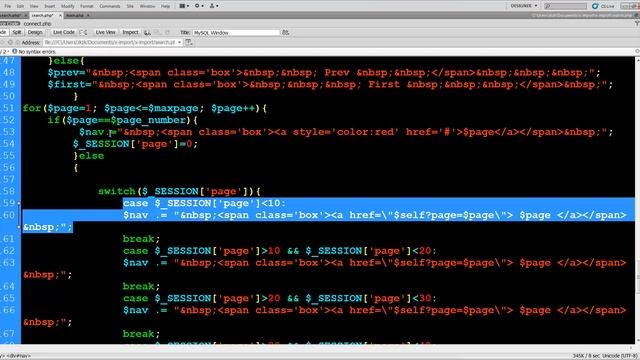Click the vertical scrollbar of code view
Image resolution: width=640 pixels, height=360 pixels.
pyautogui.click(x=637, y=200)
